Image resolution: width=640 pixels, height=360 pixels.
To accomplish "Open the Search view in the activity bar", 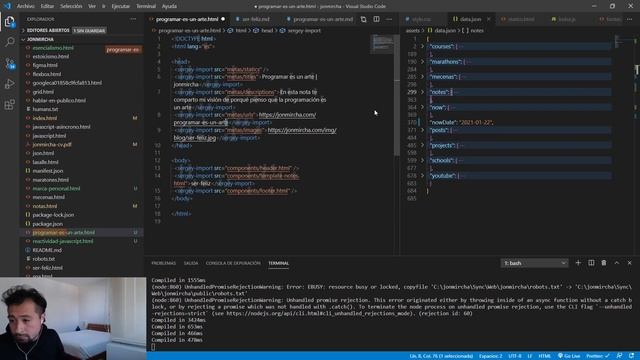I will [x=9, y=42].
